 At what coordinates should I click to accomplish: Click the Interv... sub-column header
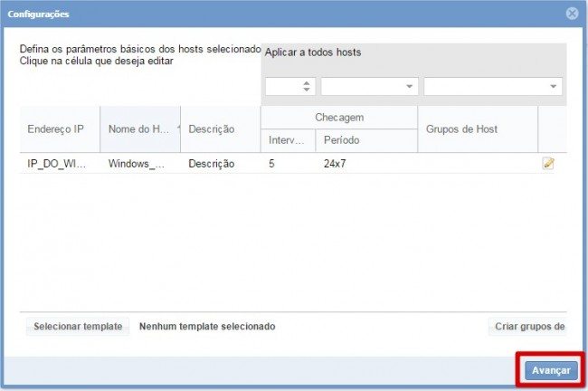coord(288,141)
